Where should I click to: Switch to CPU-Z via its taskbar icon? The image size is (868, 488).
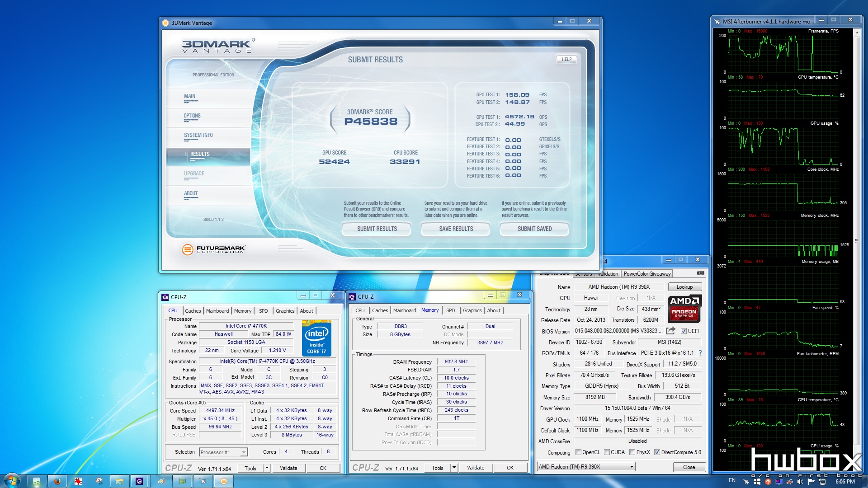click(x=139, y=481)
